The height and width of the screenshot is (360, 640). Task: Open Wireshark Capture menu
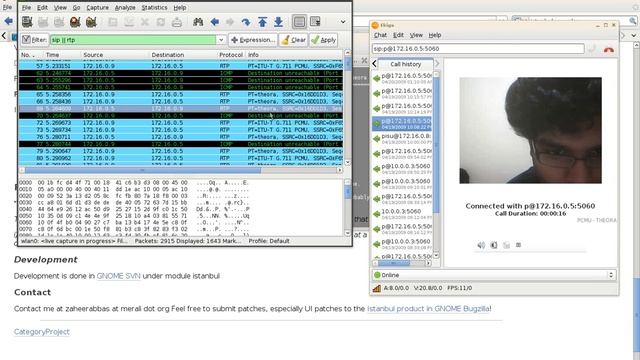coord(98,8)
